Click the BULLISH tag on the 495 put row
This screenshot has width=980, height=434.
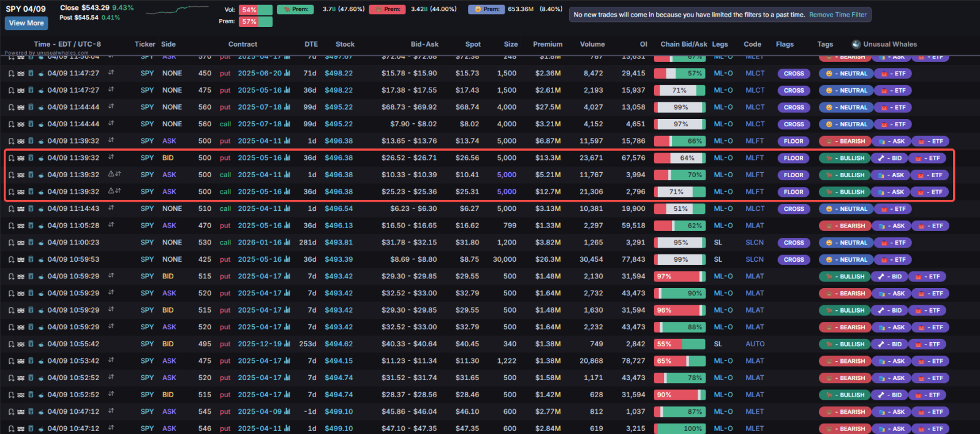pyautogui.click(x=845, y=345)
